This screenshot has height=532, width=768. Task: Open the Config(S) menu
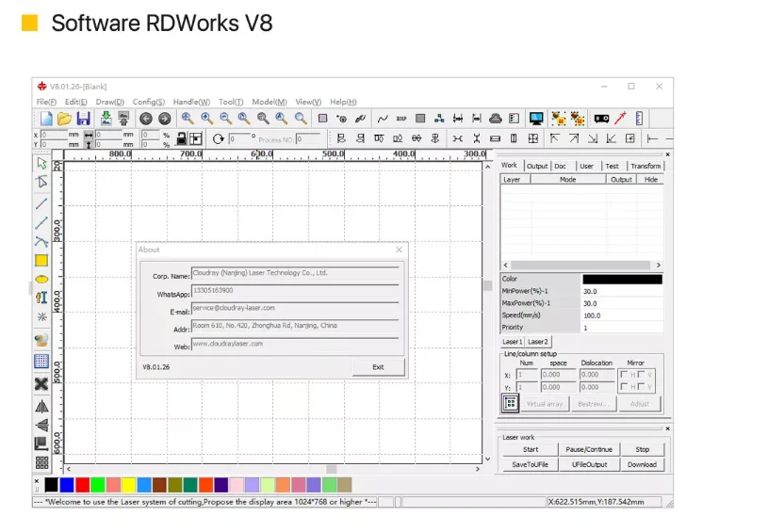(x=148, y=102)
